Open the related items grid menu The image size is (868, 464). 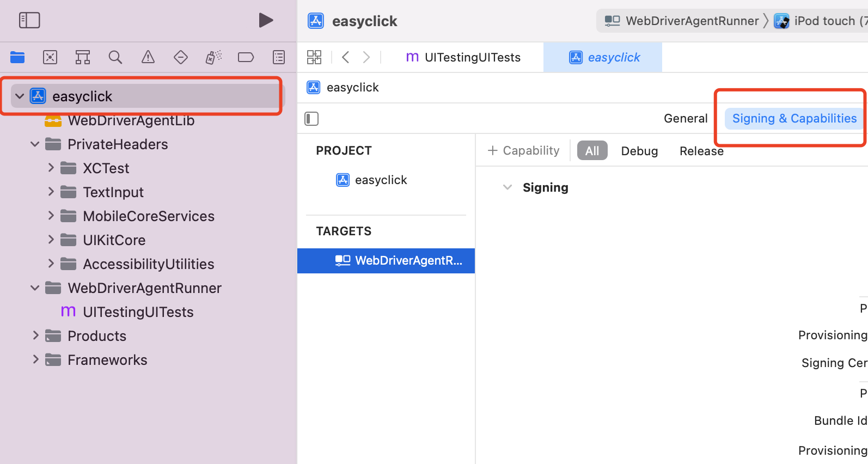click(314, 57)
